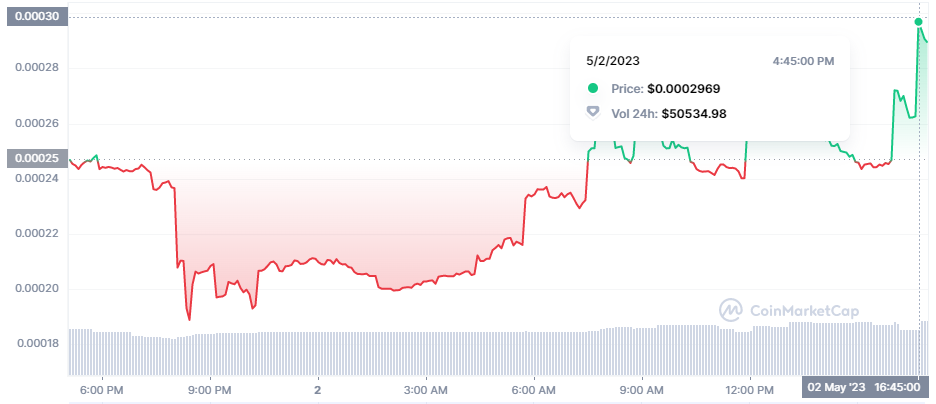Click the $50534.98 volume value in tooltip
This screenshot has width=936, height=404.
point(694,113)
